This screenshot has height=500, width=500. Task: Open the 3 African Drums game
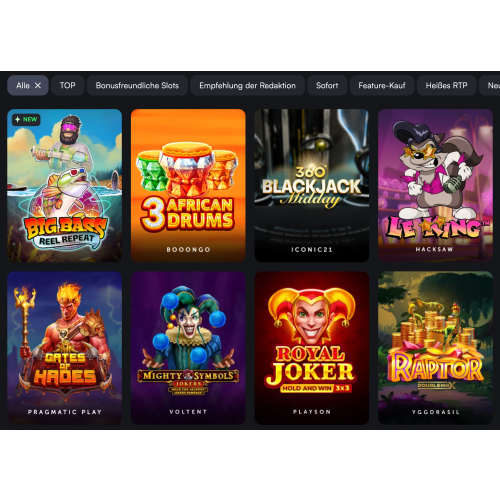pyautogui.click(x=188, y=185)
